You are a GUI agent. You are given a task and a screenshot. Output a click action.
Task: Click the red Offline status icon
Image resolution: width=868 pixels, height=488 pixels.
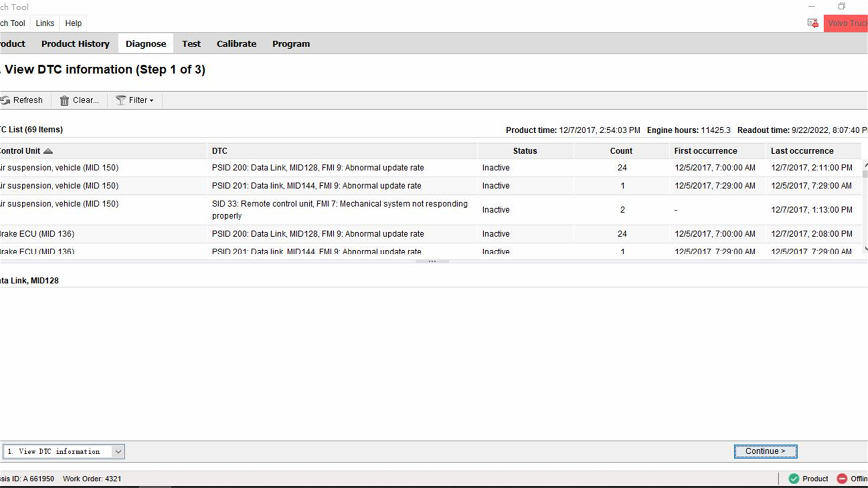tap(842, 479)
